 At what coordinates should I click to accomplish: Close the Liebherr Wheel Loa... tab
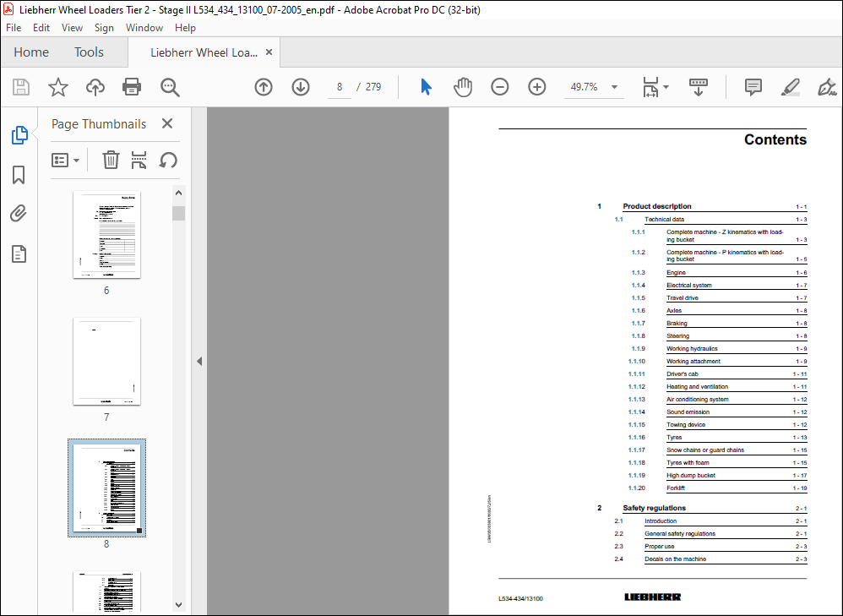(x=269, y=52)
